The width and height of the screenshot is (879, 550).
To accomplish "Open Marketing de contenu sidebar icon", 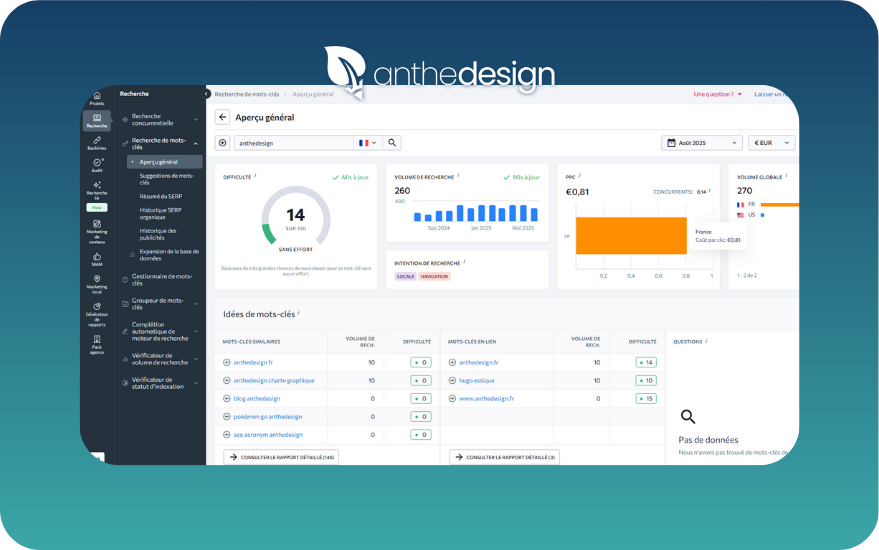I will click(x=97, y=232).
